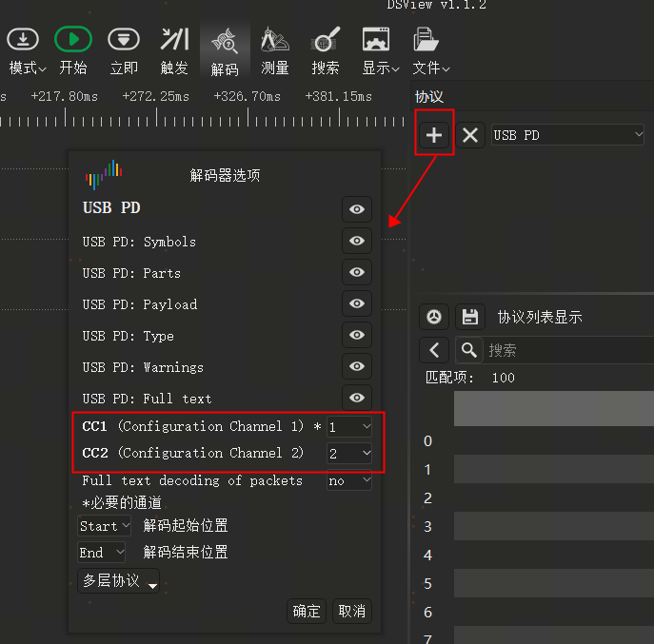Remove decoder with X button

[x=470, y=135]
